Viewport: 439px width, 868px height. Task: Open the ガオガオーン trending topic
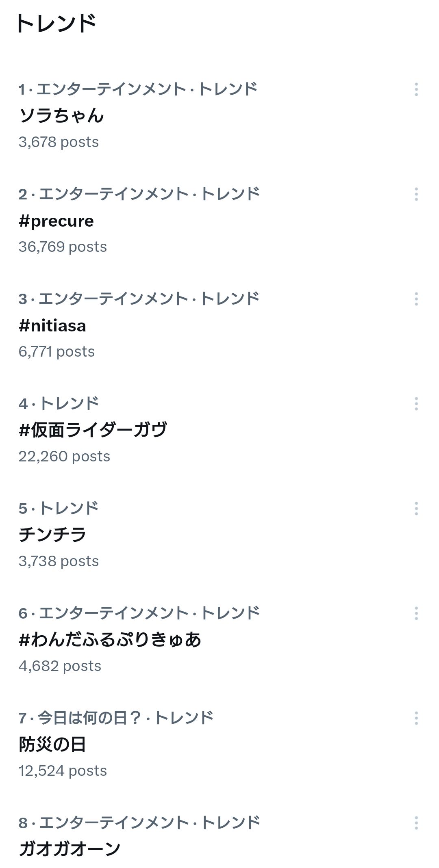(x=70, y=849)
